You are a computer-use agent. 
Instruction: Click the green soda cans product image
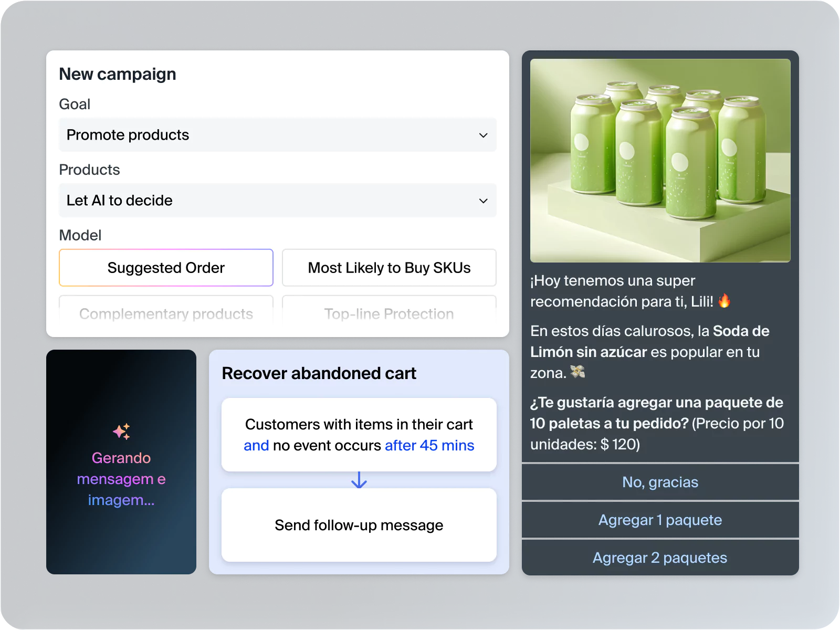point(660,161)
